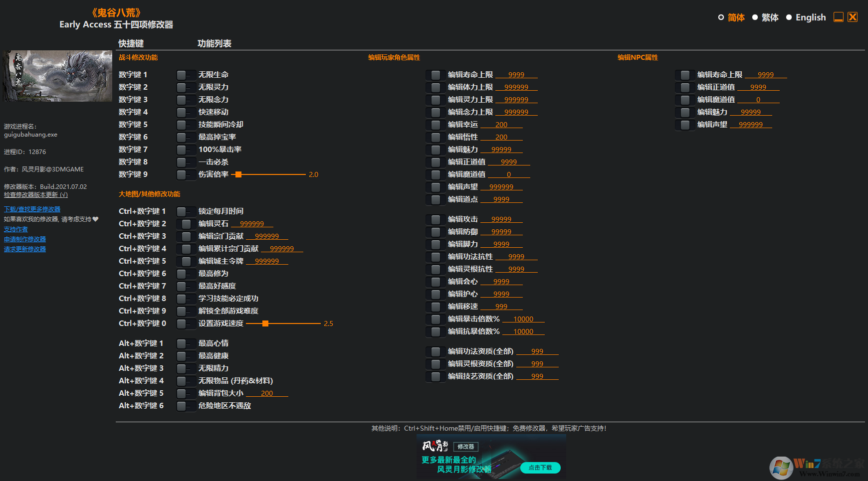Click 编辑背包大小 value input 200
Viewport: 868px width, 481px height.
(x=267, y=393)
